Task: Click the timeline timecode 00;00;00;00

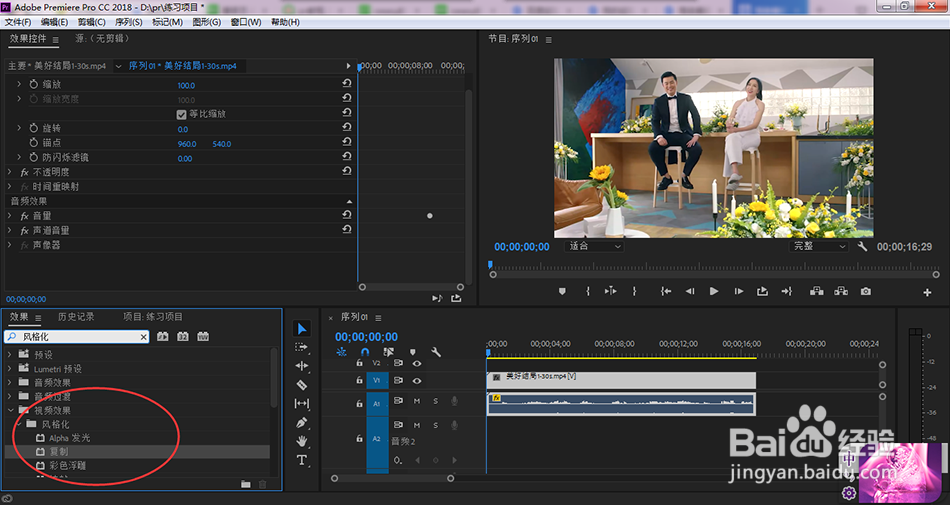Action: (367, 337)
